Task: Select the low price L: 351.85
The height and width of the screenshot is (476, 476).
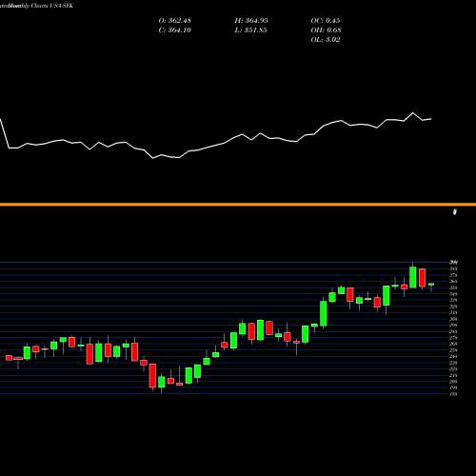Action: (250, 30)
